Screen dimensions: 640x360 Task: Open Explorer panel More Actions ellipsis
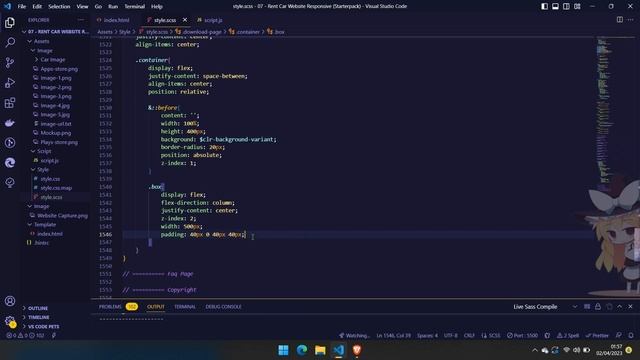pyautogui.click(x=81, y=20)
